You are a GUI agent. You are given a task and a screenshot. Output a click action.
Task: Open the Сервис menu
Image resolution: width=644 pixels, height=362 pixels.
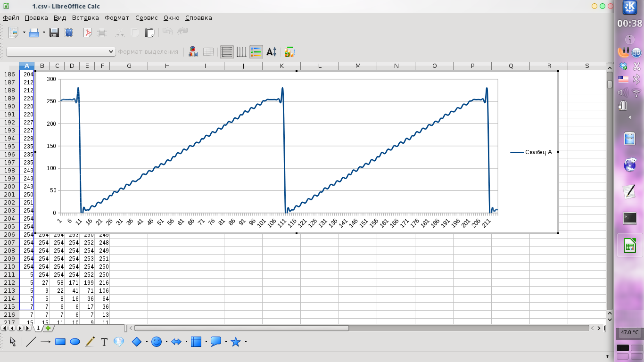147,18
